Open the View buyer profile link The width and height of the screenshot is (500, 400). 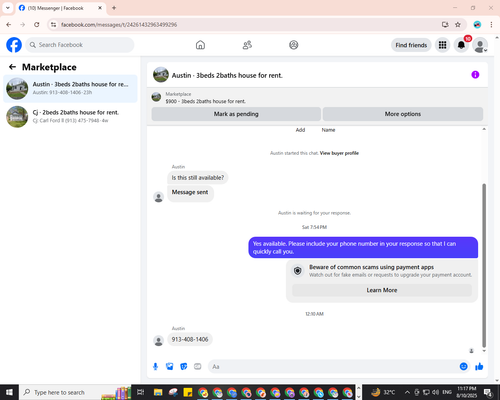(x=339, y=153)
